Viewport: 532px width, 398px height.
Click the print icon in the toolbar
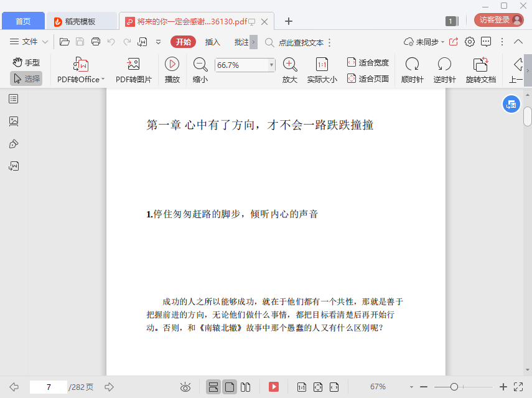pyautogui.click(x=96, y=42)
